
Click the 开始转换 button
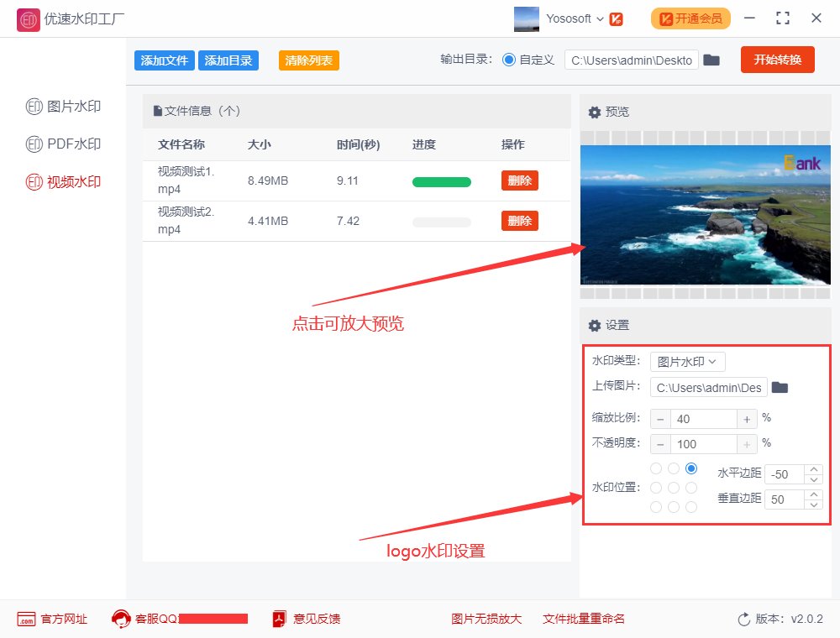pyautogui.click(x=777, y=60)
